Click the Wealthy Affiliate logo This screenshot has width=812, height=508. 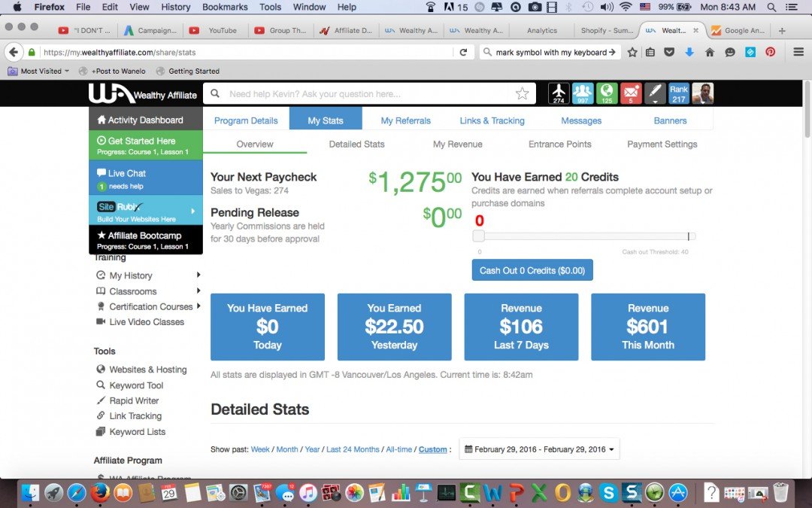[x=142, y=94]
